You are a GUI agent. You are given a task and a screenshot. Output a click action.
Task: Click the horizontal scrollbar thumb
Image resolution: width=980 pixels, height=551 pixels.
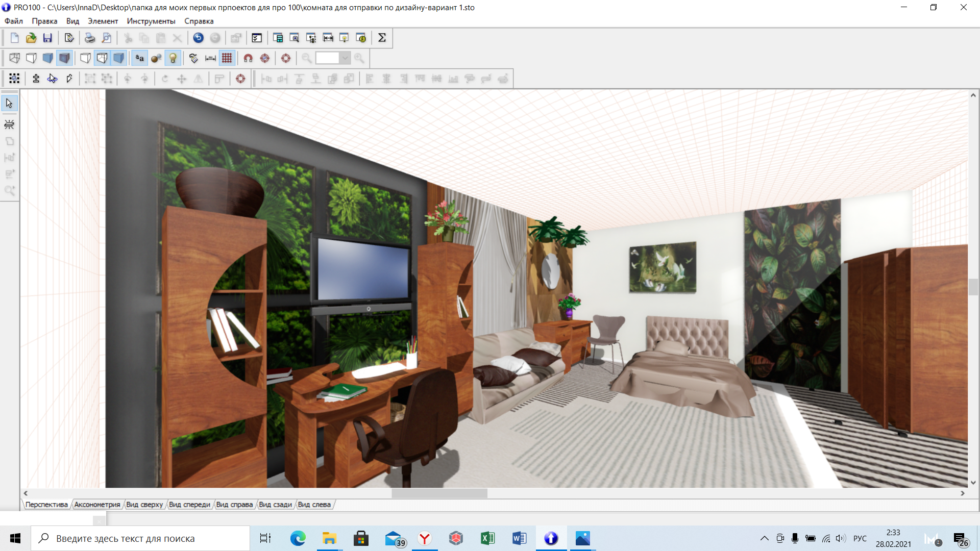[x=439, y=493]
